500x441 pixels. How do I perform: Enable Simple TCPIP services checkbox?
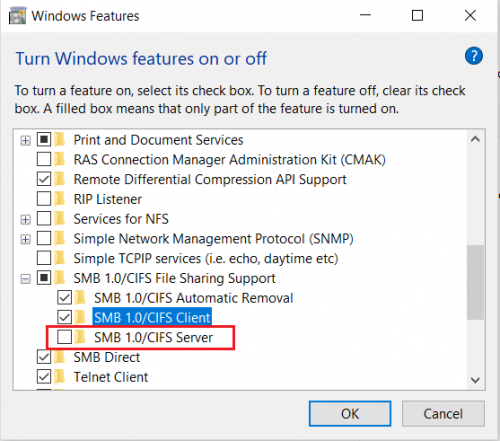44,258
